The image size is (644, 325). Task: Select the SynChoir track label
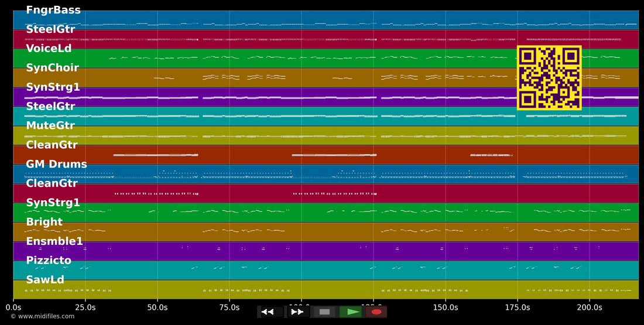tap(53, 68)
